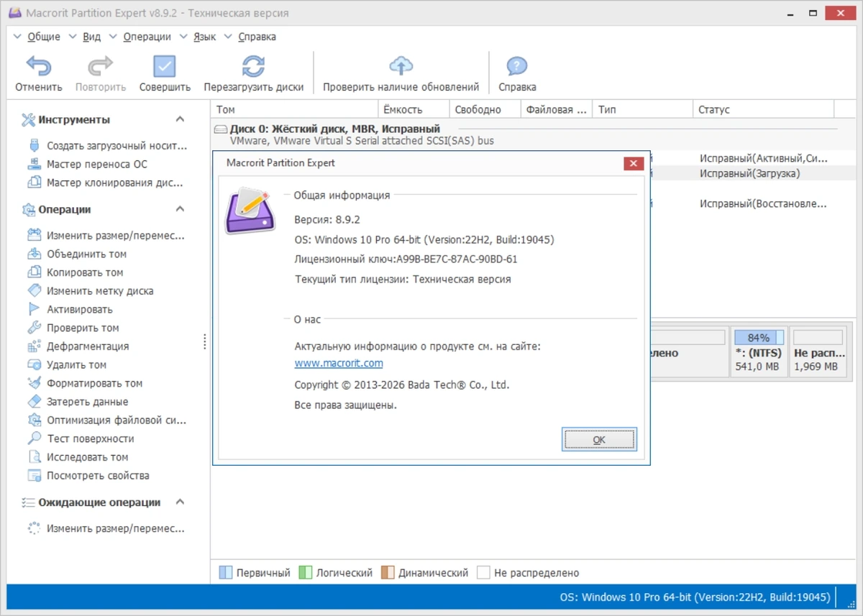Select the Свободно column header
The image size is (863, 616).
(485, 109)
